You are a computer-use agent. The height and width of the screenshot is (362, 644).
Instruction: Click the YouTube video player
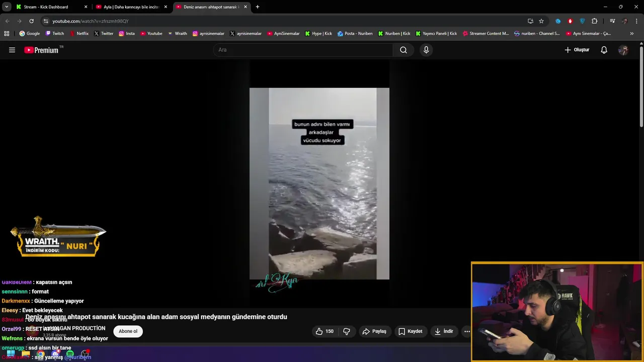[319, 184]
